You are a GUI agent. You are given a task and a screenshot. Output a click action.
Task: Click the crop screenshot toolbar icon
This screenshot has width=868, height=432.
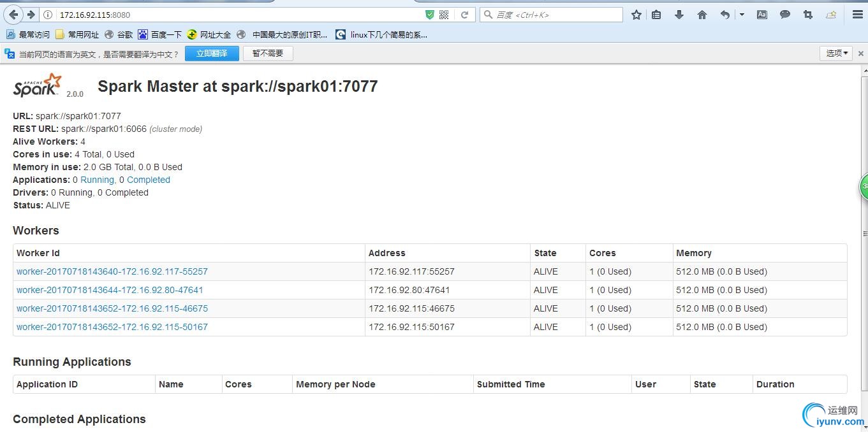(808, 15)
